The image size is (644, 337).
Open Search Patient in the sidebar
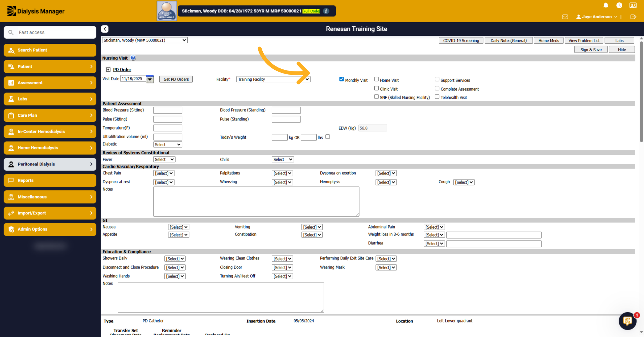(x=50, y=50)
